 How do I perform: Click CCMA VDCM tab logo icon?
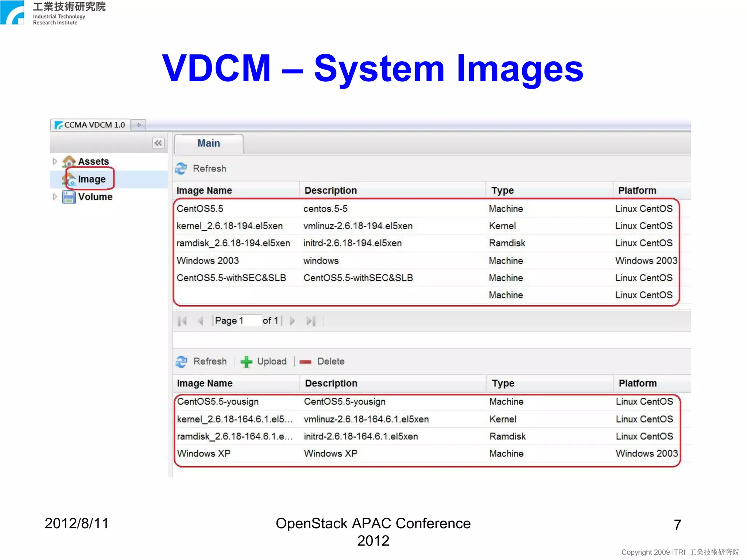[x=58, y=125]
